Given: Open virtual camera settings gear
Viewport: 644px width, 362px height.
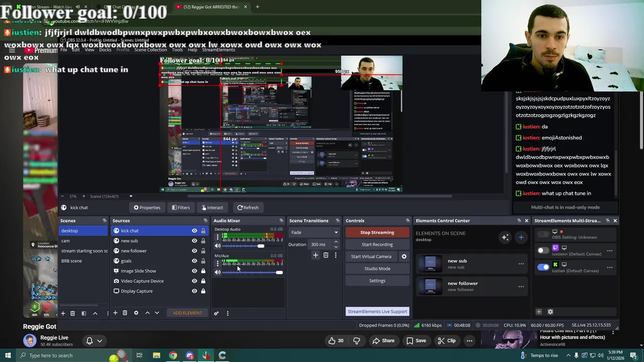Looking at the screenshot, I should [404, 256].
